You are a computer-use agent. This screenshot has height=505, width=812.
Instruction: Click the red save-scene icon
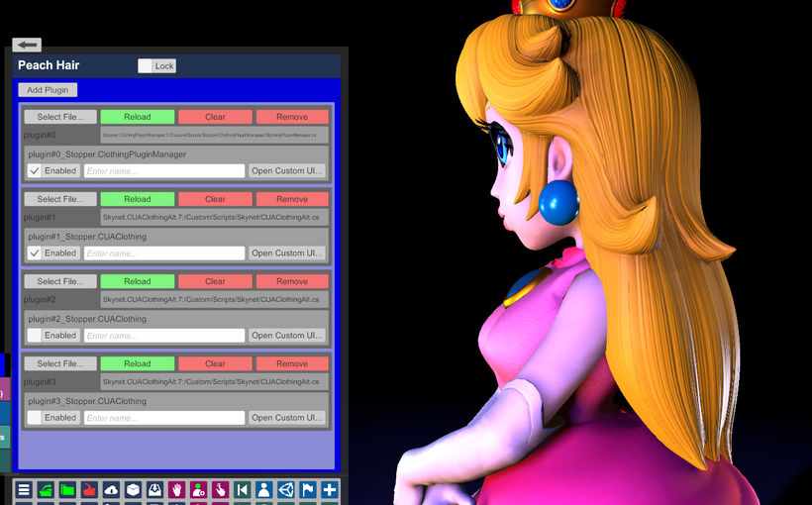click(89, 489)
